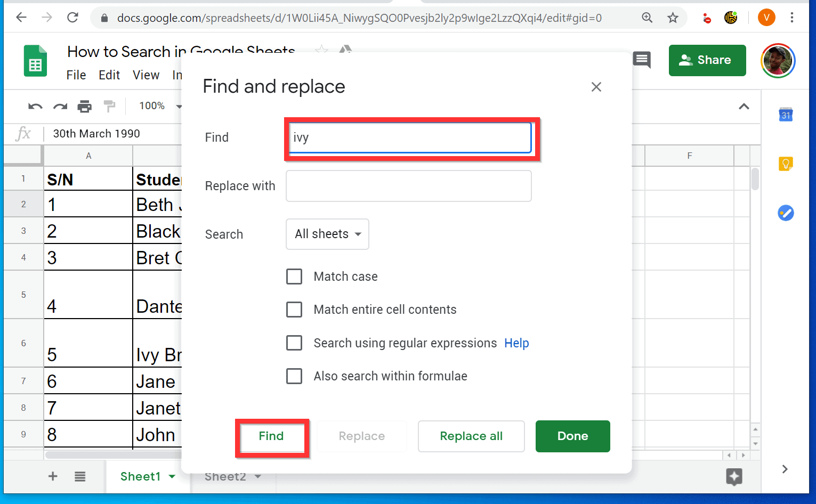
Task: Open the View menu
Action: pyautogui.click(x=146, y=75)
